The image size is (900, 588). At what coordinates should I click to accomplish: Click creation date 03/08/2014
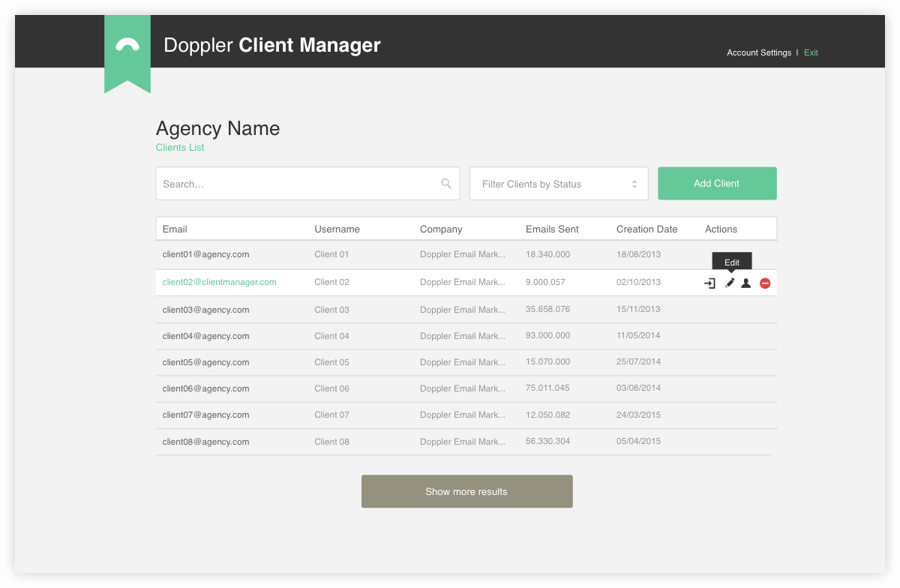coord(639,388)
